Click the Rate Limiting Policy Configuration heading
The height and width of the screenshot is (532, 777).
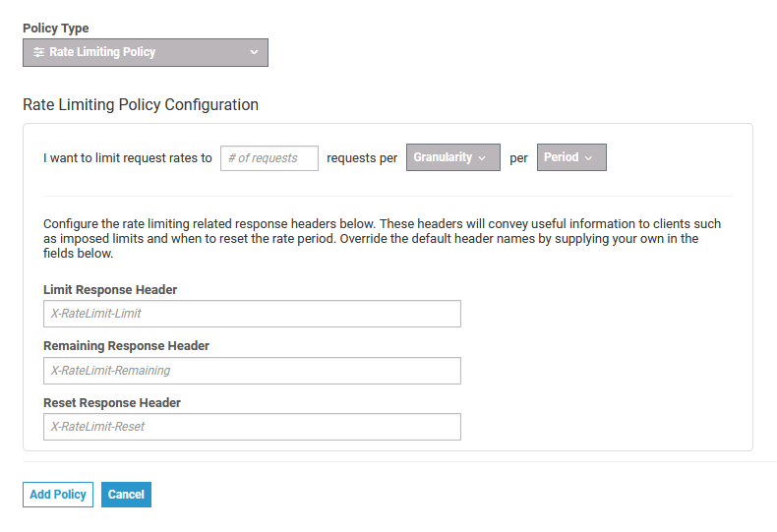tap(141, 104)
